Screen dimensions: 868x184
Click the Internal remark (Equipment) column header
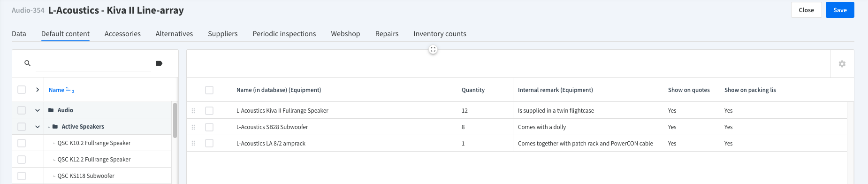556,90
